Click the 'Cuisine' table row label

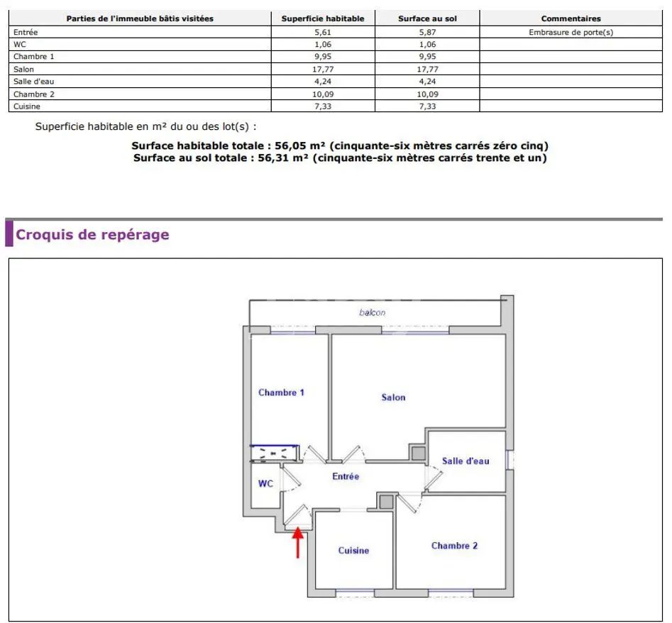[x=26, y=106]
